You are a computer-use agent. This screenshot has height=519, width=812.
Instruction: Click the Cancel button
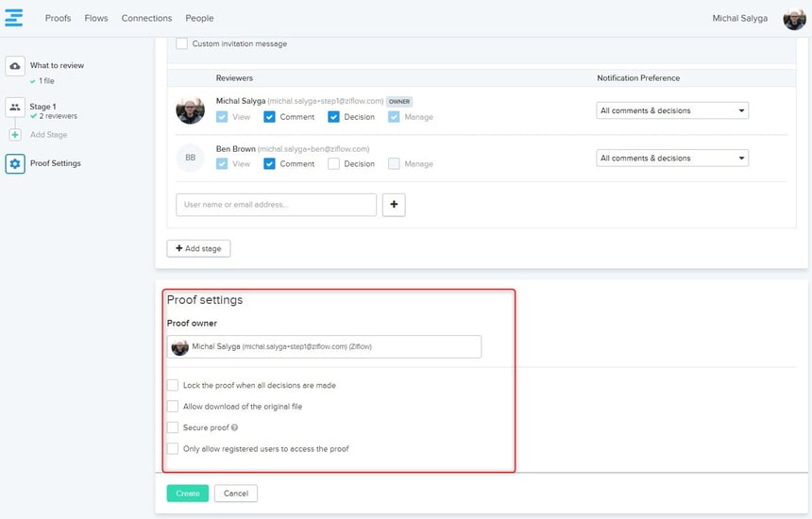point(235,494)
